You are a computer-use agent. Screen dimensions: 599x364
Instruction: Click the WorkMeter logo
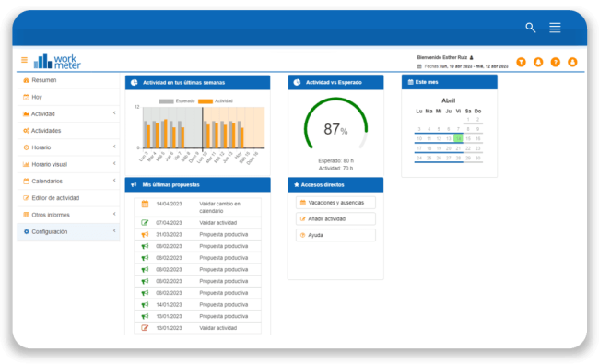click(x=57, y=61)
